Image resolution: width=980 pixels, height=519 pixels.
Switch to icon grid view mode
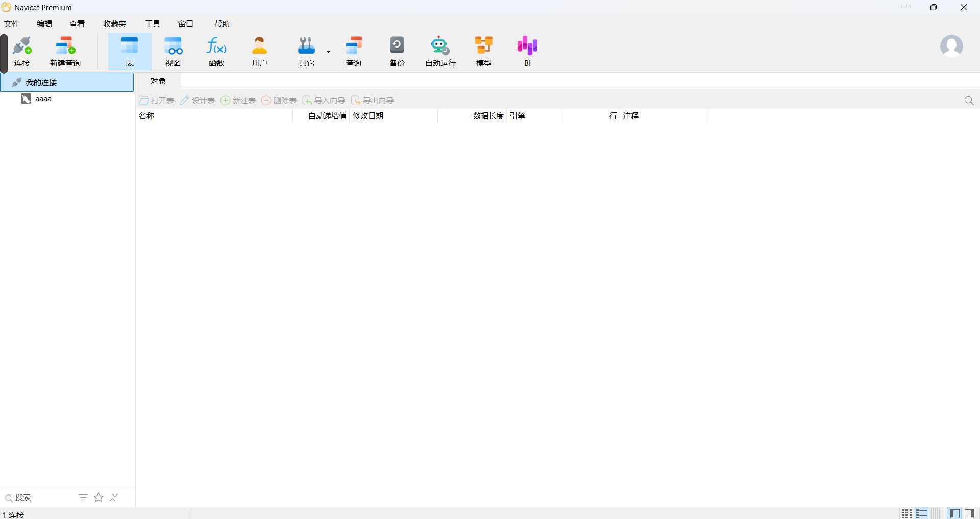(906, 514)
